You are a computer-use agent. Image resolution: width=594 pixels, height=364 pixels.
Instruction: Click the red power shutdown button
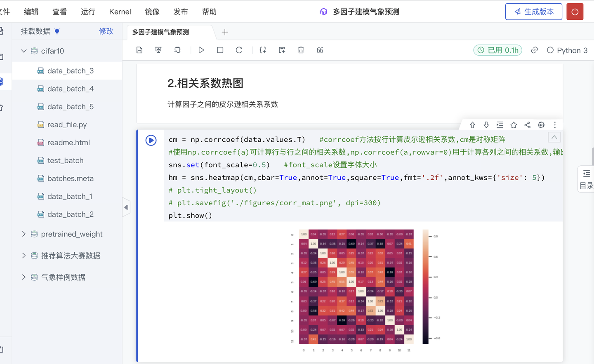click(x=575, y=12)
